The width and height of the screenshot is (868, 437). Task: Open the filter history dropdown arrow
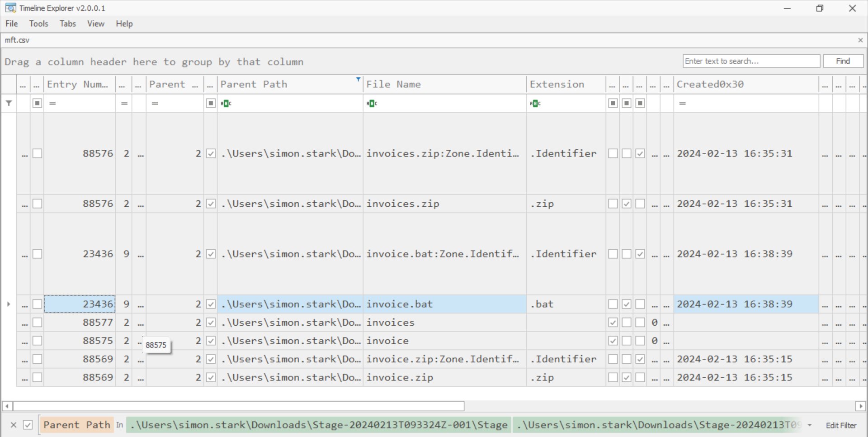click(810, 425)
